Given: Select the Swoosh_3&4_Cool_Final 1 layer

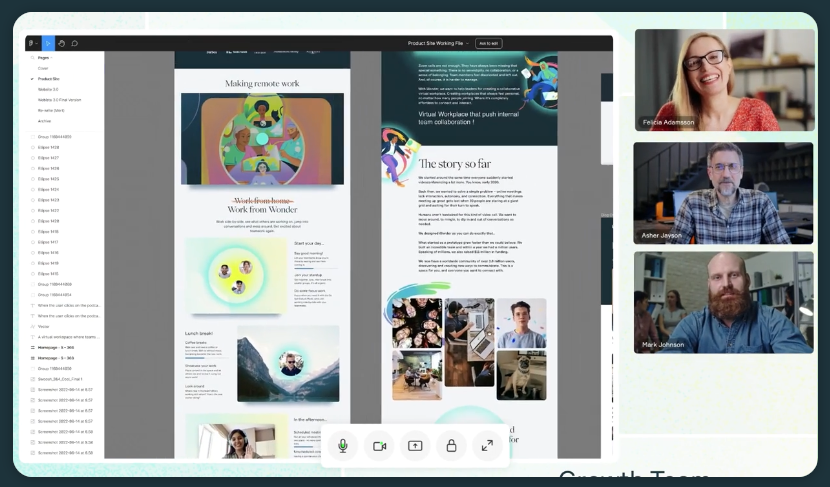Looking at the screenshot, I should pyautogui.click(x=63, y=379).
